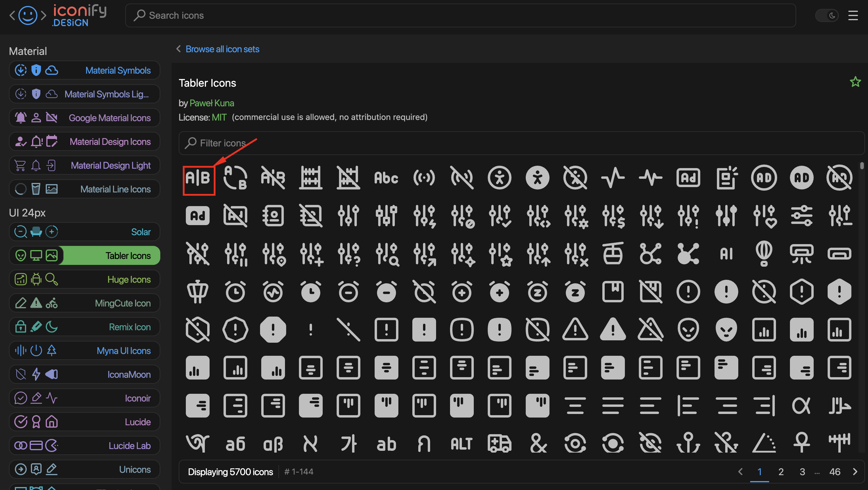The image size is (868, 490).
Task: Switch to page 2 of icons
Action: [781, 472]
